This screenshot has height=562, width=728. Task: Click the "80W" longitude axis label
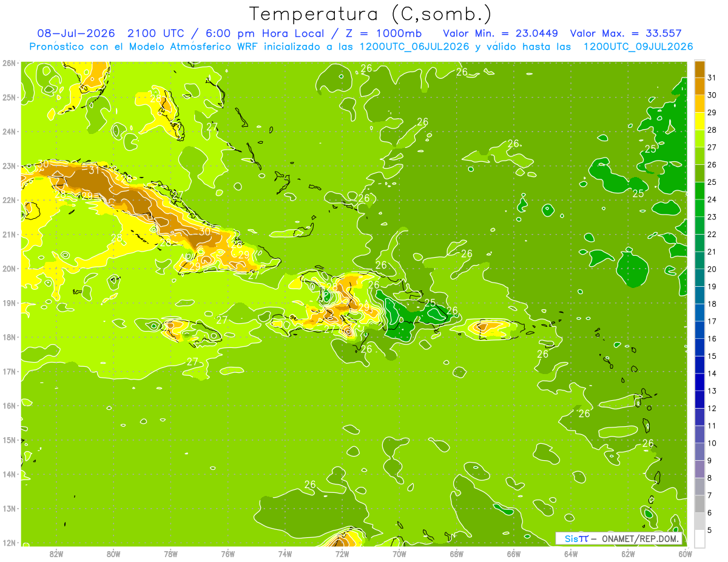(113, 554)
